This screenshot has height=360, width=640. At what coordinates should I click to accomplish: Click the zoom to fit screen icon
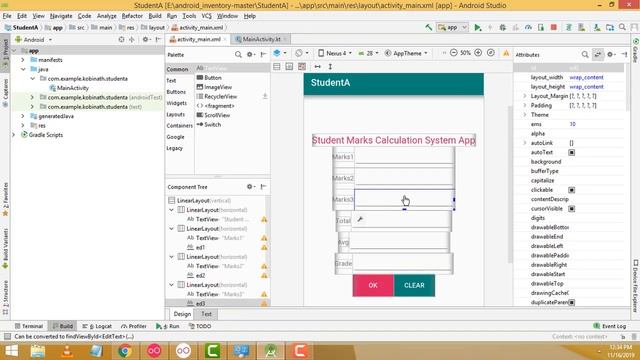491,53
